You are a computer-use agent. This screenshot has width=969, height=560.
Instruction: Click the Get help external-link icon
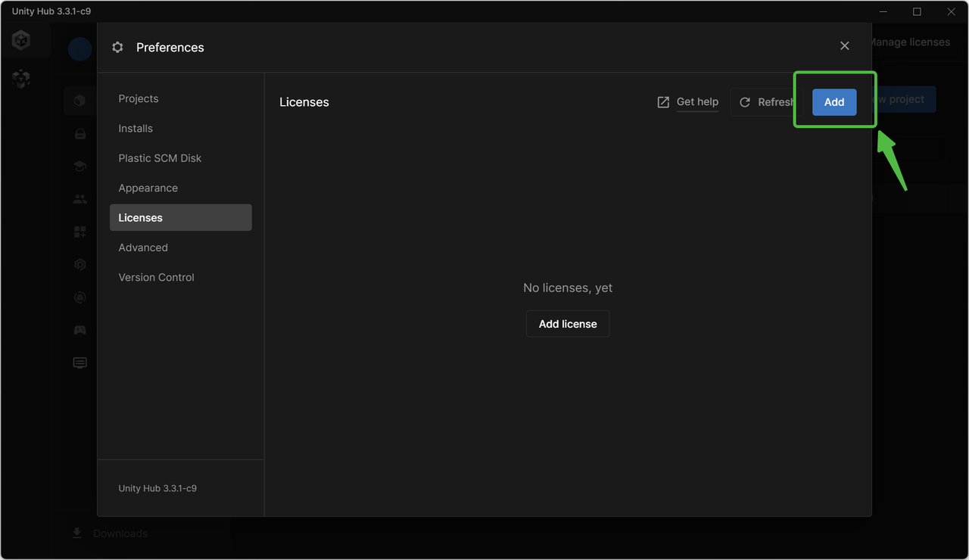click(x=663, y=102)
